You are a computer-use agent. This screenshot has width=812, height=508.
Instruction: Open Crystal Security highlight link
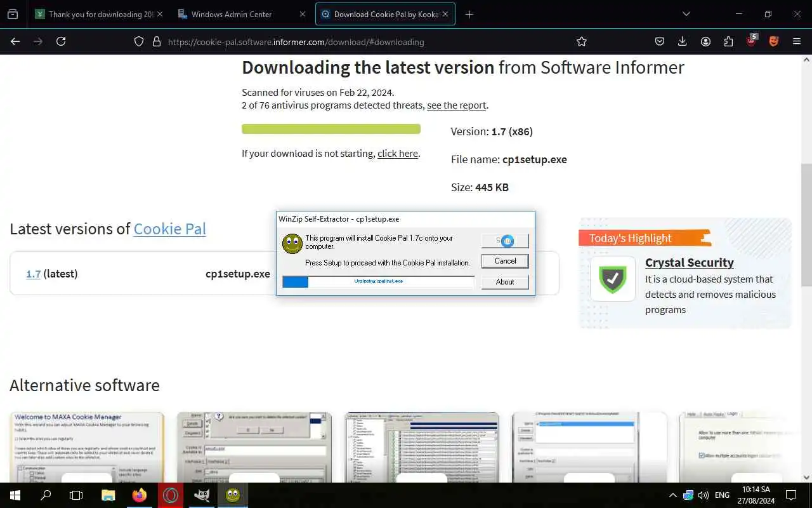(x=690, y=262)
